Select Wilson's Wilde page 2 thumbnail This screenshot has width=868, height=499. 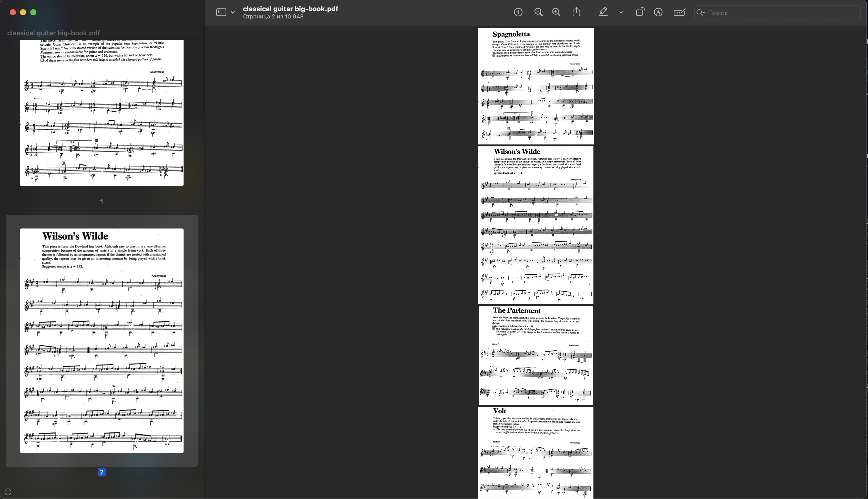(x=102, y=340)
